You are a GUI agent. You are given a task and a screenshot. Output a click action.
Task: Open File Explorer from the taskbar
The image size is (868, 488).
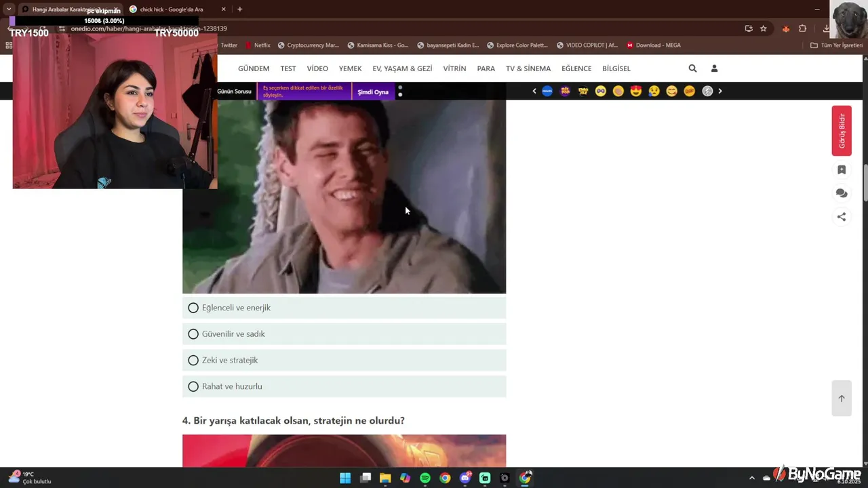click(385, 478)
